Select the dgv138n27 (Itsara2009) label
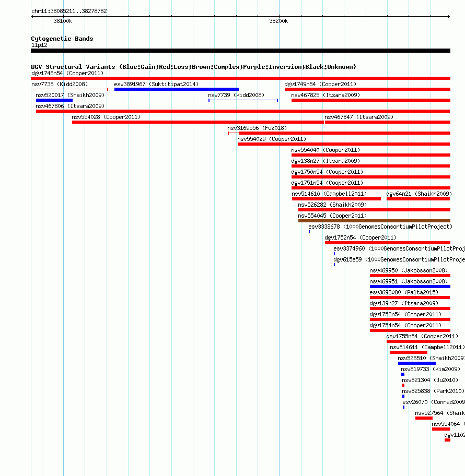Viewport: 465px width, 476px height. [326, 161]
